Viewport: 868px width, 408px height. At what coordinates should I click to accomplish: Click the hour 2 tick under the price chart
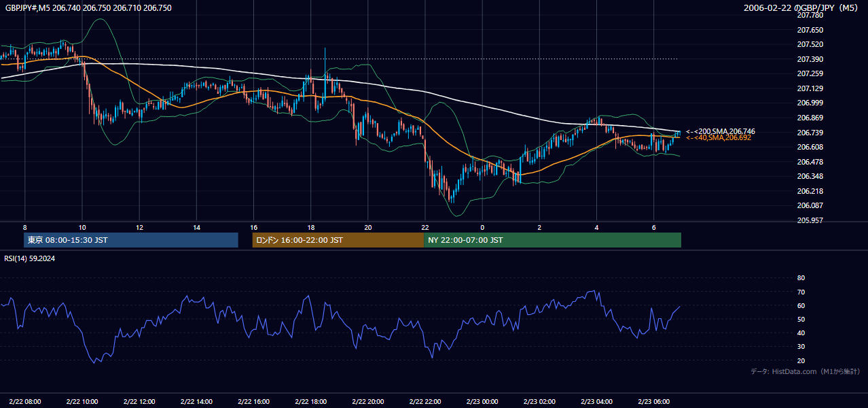pos(539,227)
